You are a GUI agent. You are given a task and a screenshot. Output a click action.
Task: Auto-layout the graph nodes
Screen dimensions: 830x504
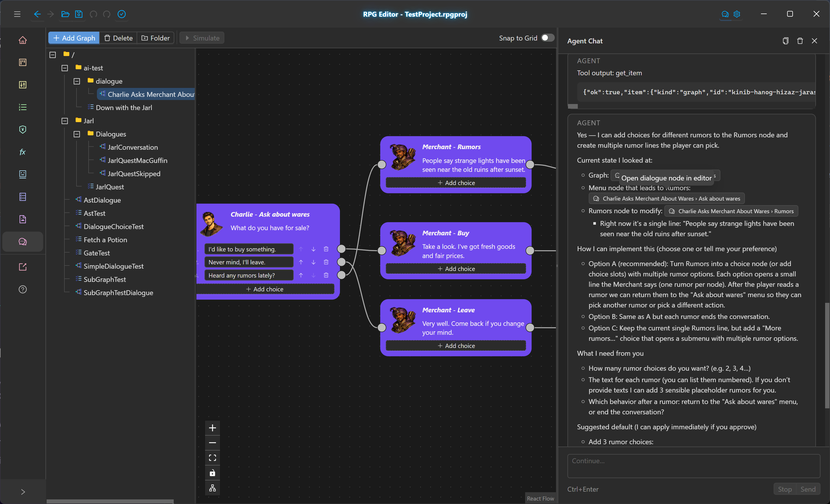pos(212,488)
